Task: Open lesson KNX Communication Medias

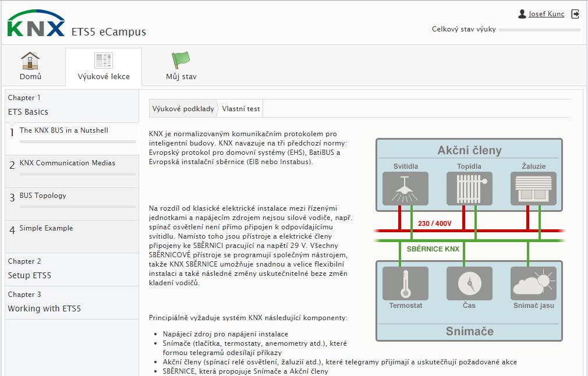Action: [72, 171]
